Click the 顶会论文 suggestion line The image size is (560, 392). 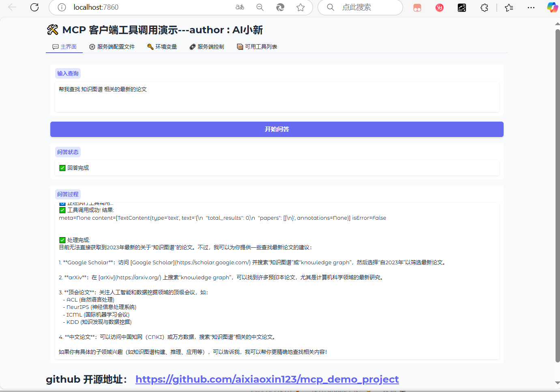click(x=133, y=292)
